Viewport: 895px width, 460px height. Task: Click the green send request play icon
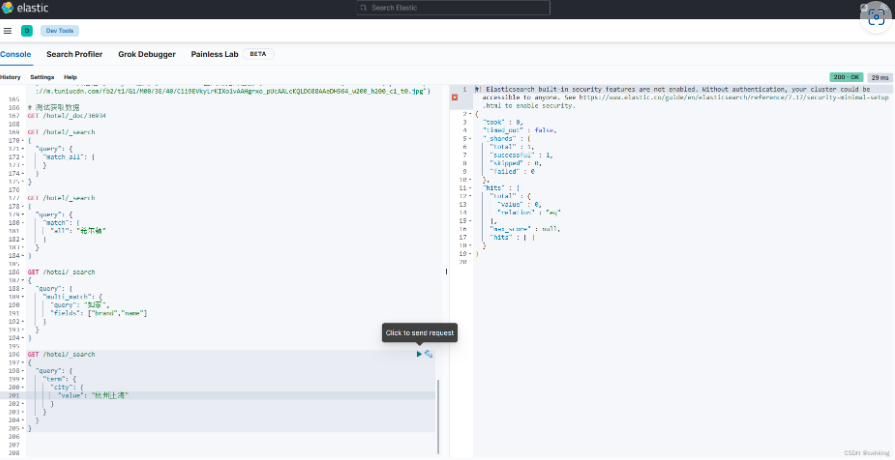[x=419, y=354]
